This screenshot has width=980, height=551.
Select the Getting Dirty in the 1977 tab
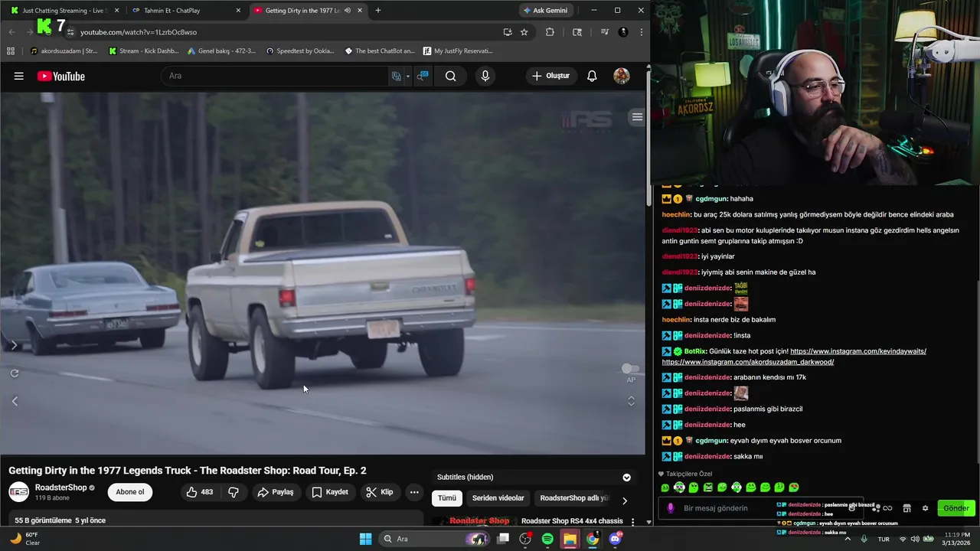[308, 11]
